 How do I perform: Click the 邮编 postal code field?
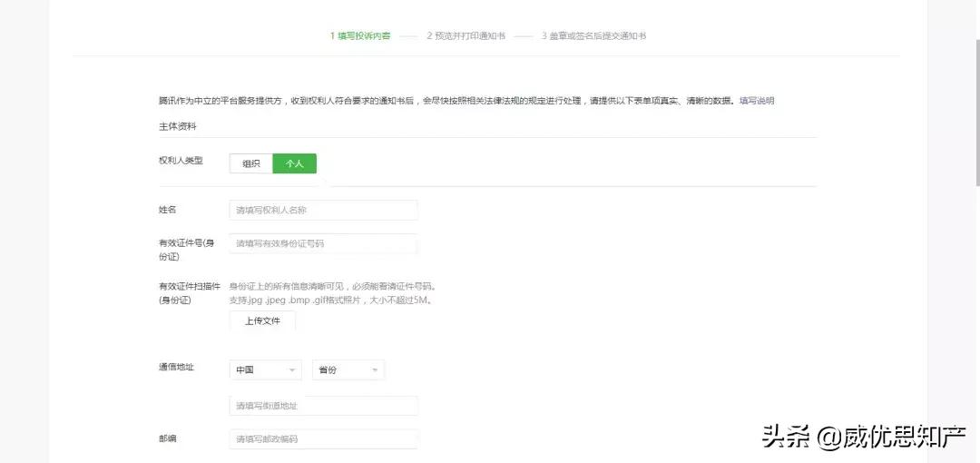[x=323, y=439]
